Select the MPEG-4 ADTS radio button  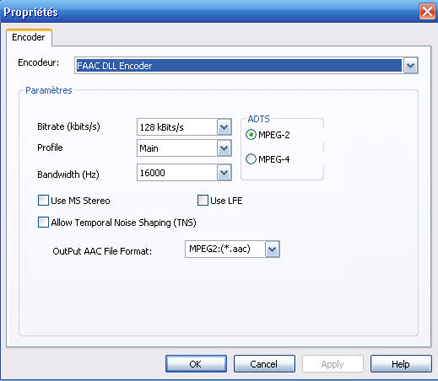click(x=251, y=159)
